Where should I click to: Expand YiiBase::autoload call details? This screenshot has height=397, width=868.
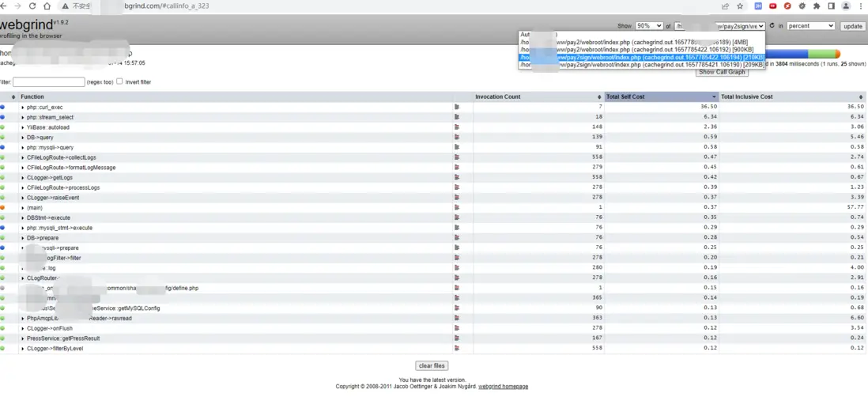[x=23, y=127]
